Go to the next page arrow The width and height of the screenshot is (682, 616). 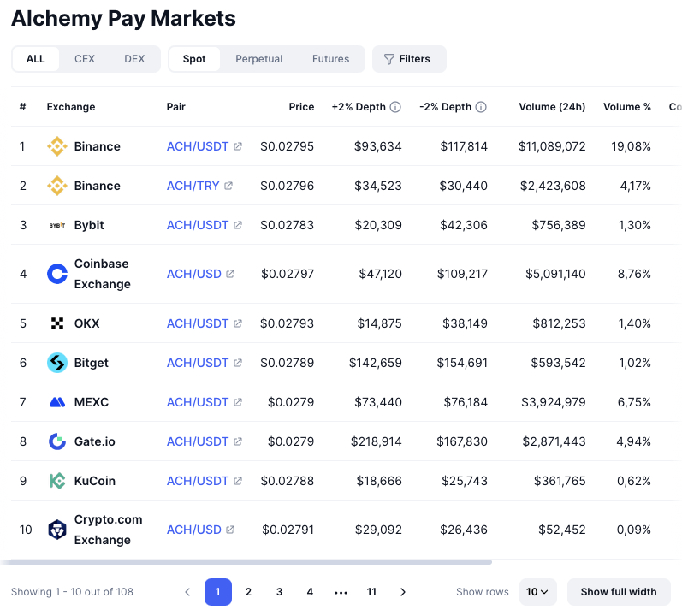tap(403, 592)
